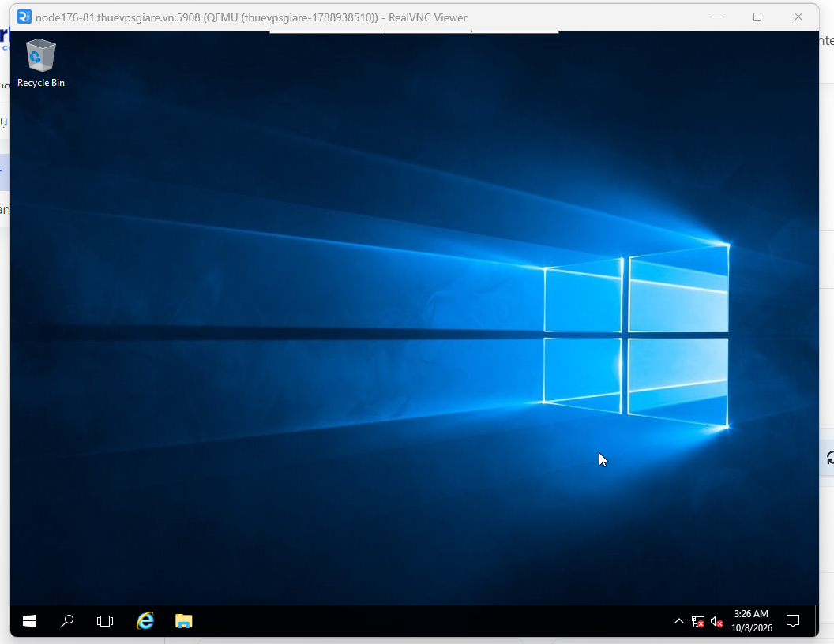
Task: Open the disconnected network tray icon
Action: (697, 621)
